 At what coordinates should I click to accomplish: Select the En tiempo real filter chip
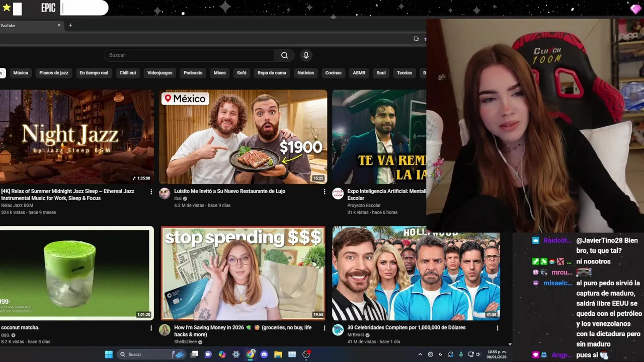pyautogui.click(x=94, y=73)
